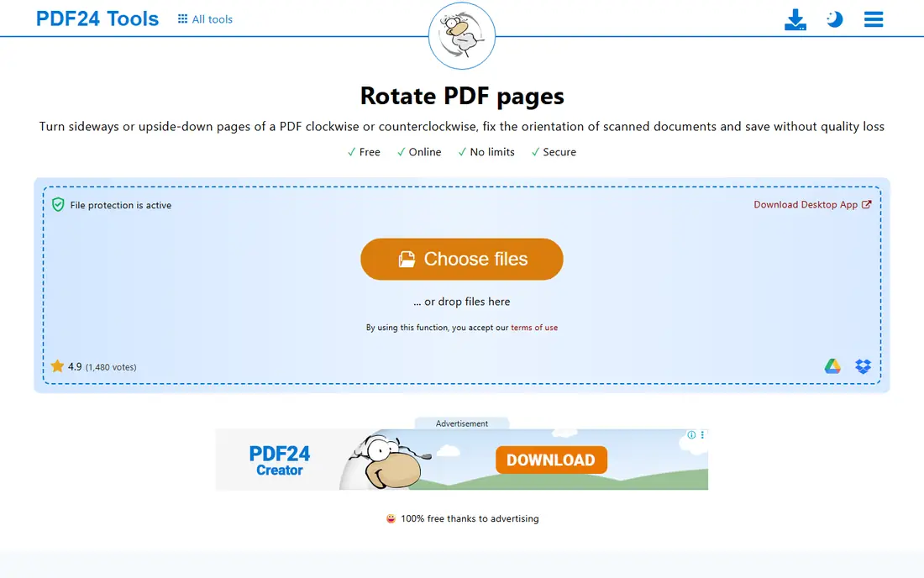Import file from Google Drive
Image resolution: width=924 pixels, height=578 pixels.
(x=832, y=366)
